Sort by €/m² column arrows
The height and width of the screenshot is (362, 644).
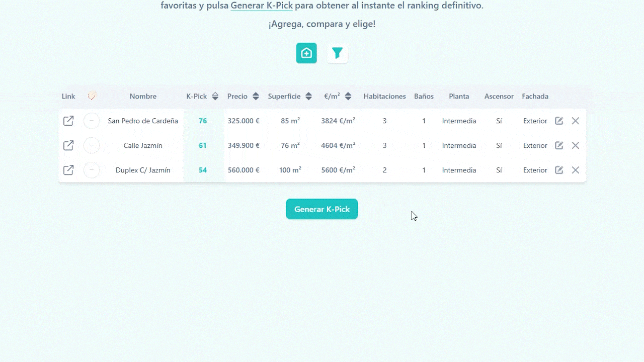click(348, 97)
